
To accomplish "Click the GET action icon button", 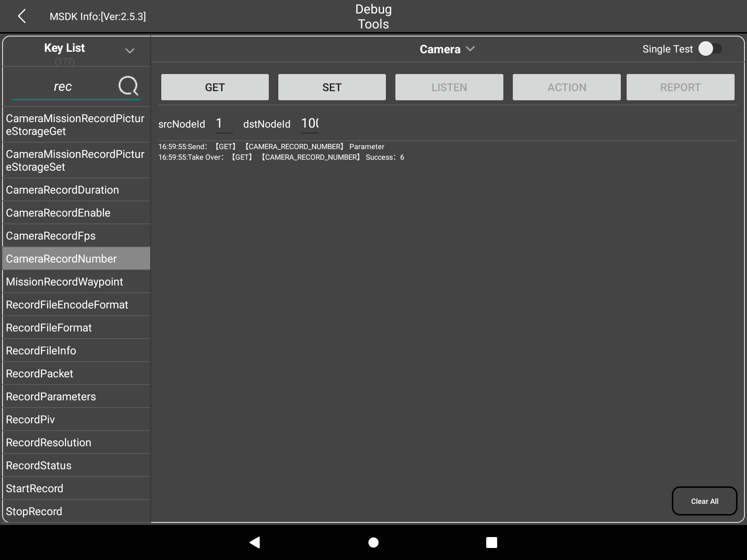I will [214, 87].
